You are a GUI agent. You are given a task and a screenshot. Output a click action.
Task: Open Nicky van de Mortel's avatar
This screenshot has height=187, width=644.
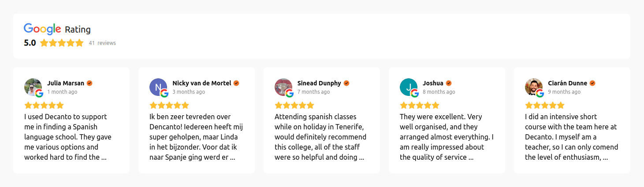158,87
